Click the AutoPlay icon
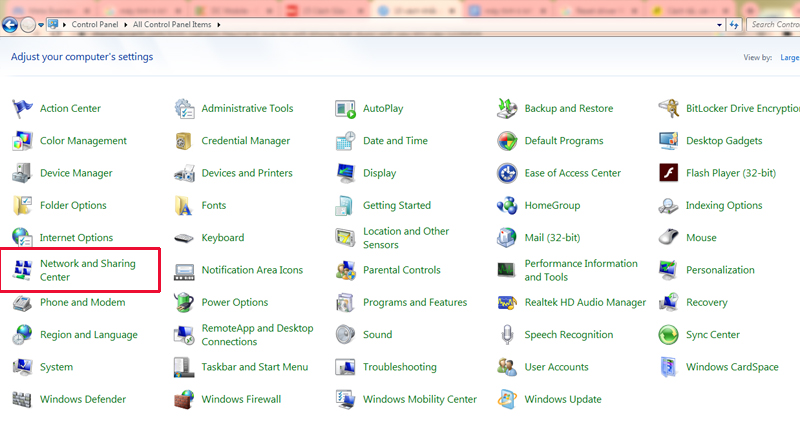Image resolution: width=800 pixels, height=433 pixels. click(x=345, y=109)
